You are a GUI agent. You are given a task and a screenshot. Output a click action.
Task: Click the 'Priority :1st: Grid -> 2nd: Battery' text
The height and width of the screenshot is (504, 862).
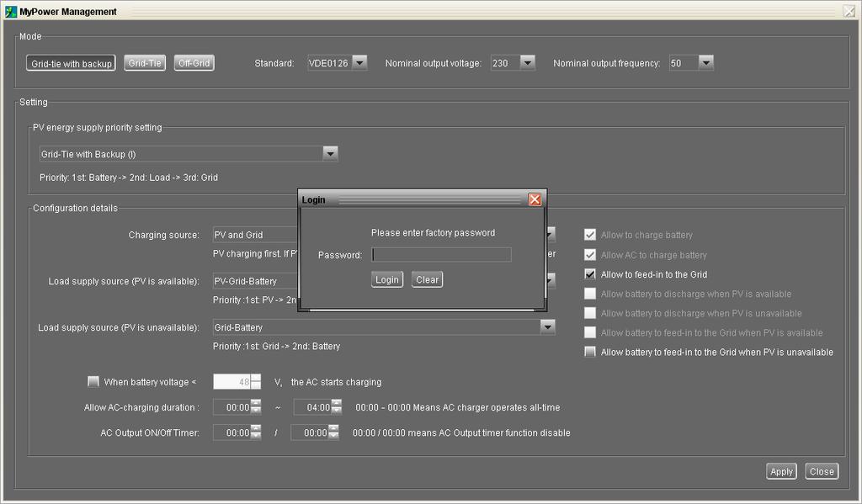276,347
